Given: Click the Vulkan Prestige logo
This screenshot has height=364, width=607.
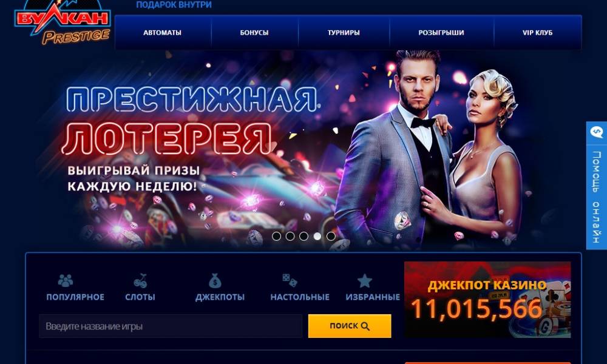Looking at the screenshot, I should pos(63,22).
